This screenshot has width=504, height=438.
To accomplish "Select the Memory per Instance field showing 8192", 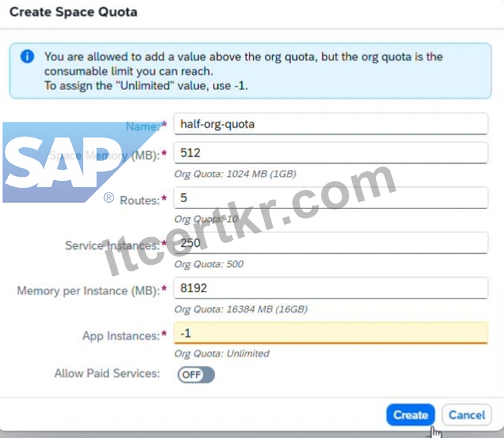I will click(x=331, y=288).
